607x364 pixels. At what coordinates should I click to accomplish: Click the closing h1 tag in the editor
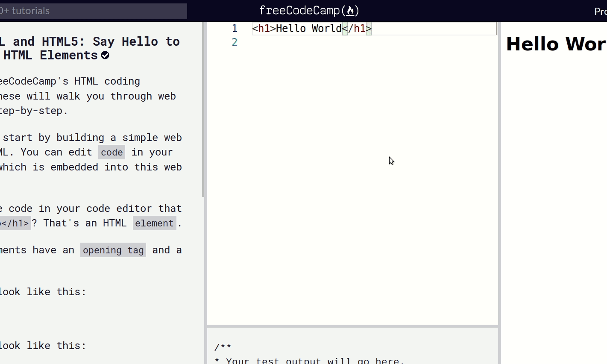(358, 28)
